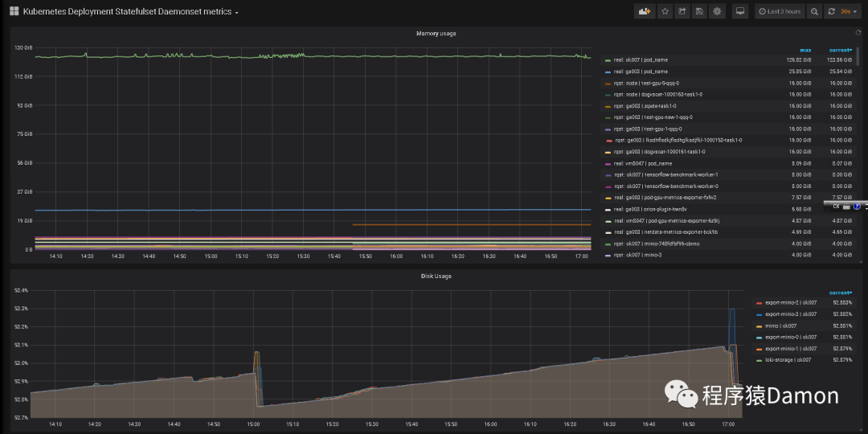Toggle series rqst: ga003 | test-gpu-1-qqq-0
Screen dimensions: 868x434
(648, 129)
